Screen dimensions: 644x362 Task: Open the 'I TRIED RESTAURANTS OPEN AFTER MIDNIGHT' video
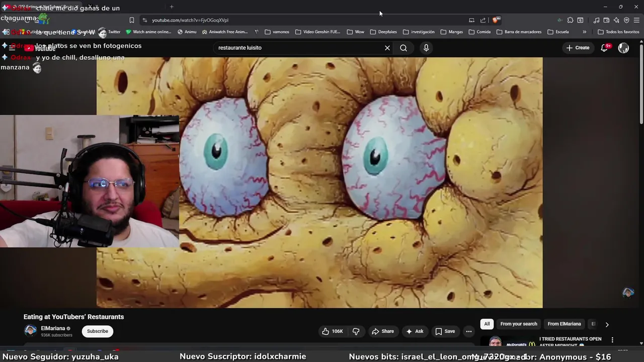[x=571, y=342]
